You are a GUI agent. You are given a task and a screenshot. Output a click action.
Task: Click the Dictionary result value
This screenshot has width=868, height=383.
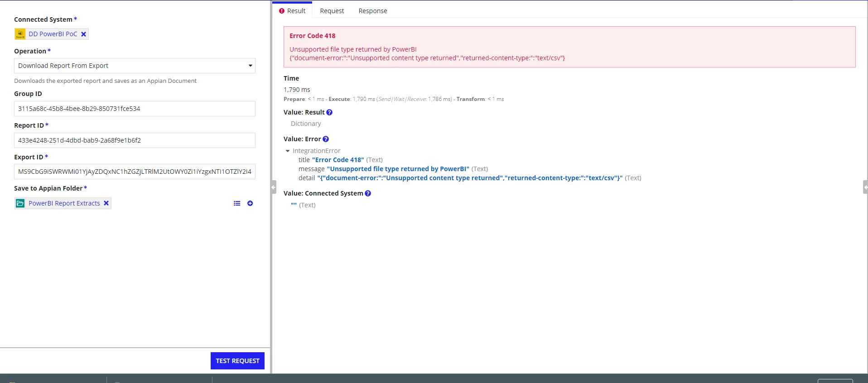tap(306, 124)
